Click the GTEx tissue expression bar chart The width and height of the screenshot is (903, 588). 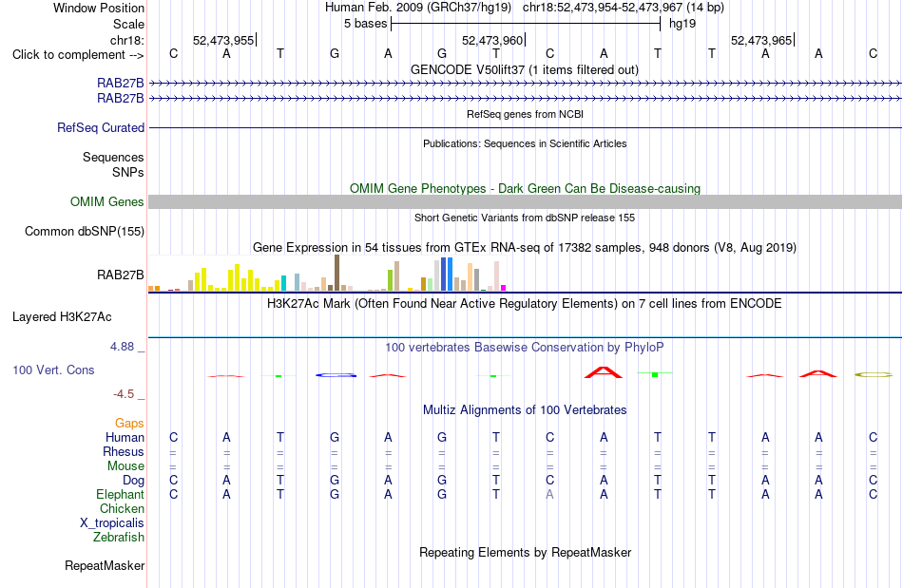(x=327, y=274)
